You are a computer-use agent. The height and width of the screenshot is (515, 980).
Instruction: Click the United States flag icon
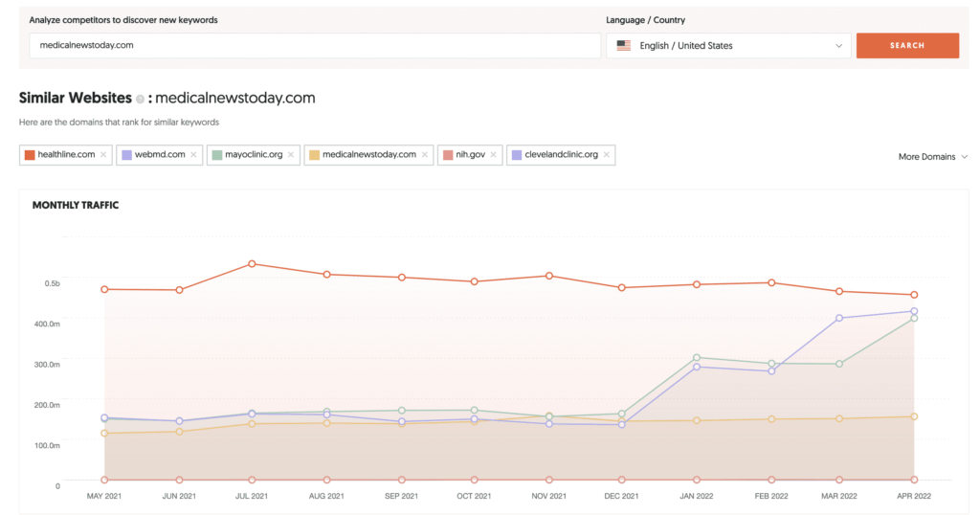(x=624, y=46)
